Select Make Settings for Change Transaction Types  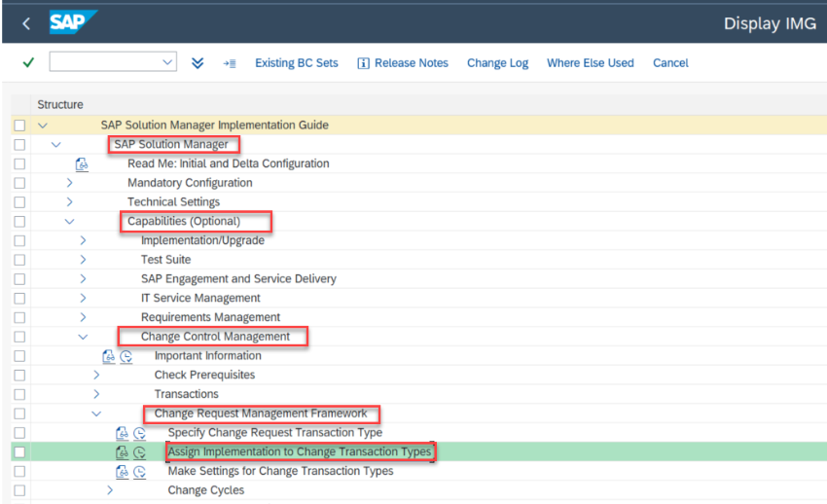coord(280,471)
